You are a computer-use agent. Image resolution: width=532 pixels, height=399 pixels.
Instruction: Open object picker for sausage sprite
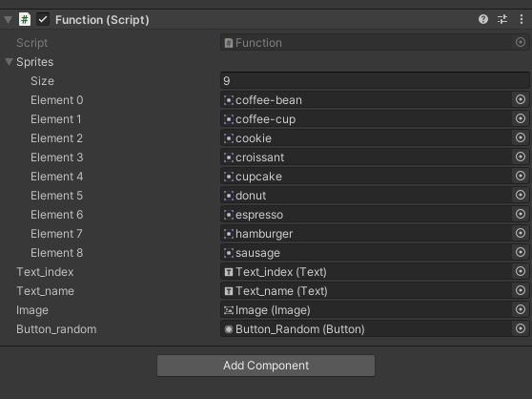521,252
